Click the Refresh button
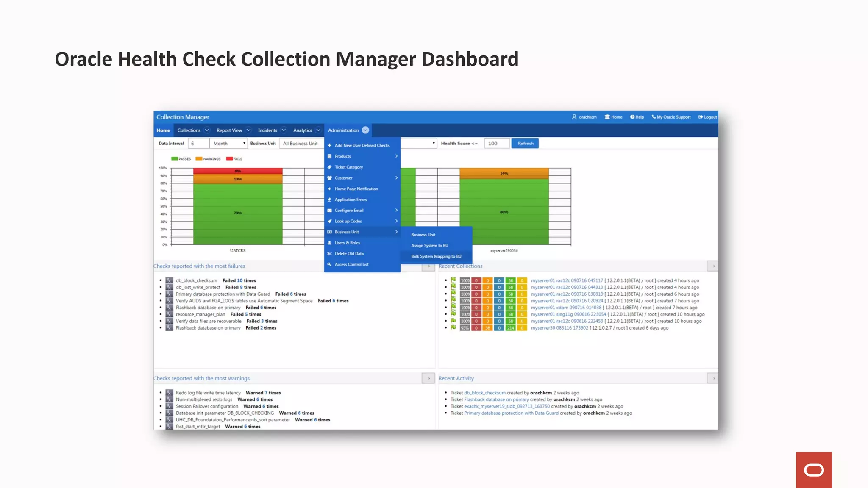 click(x=526, y=143)
